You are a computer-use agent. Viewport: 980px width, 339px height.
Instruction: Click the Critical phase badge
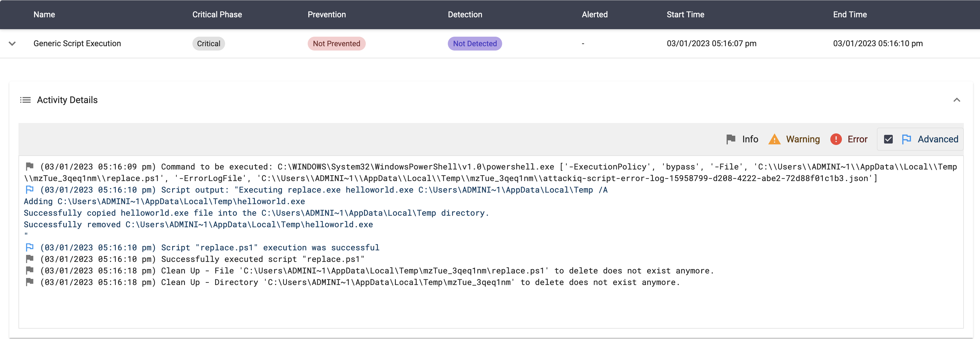pyautogui.click(x=209, y=44)
